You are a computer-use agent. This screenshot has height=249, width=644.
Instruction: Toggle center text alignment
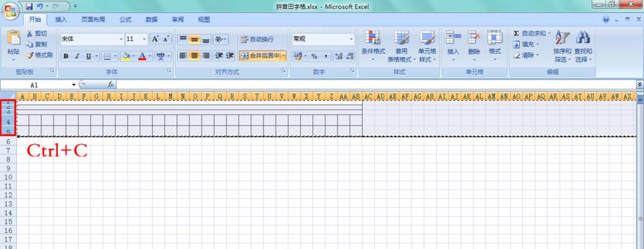click(194, 55)
